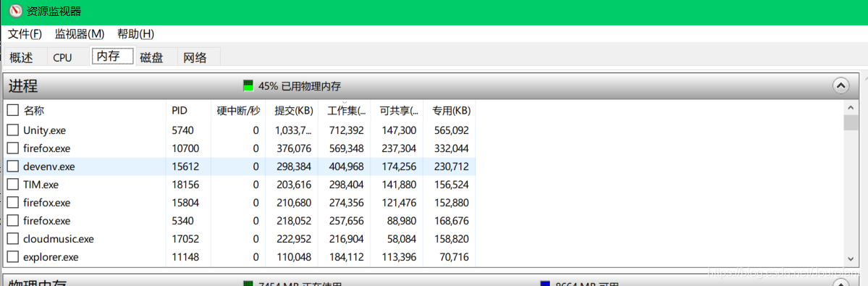Switch to the 磁盘 tab
The width and height of the screenshot is (868, 286).
pyautogui.click(x=151, y=57)
